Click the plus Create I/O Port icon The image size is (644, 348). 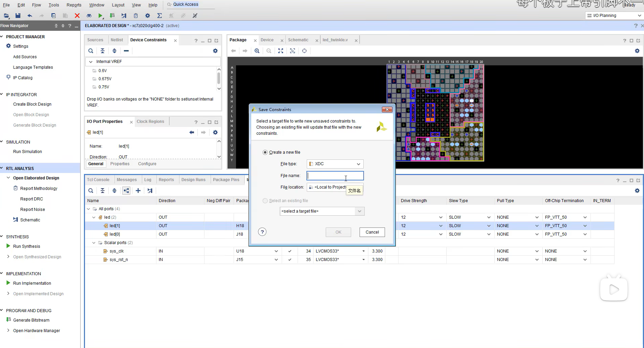(138, 191)
